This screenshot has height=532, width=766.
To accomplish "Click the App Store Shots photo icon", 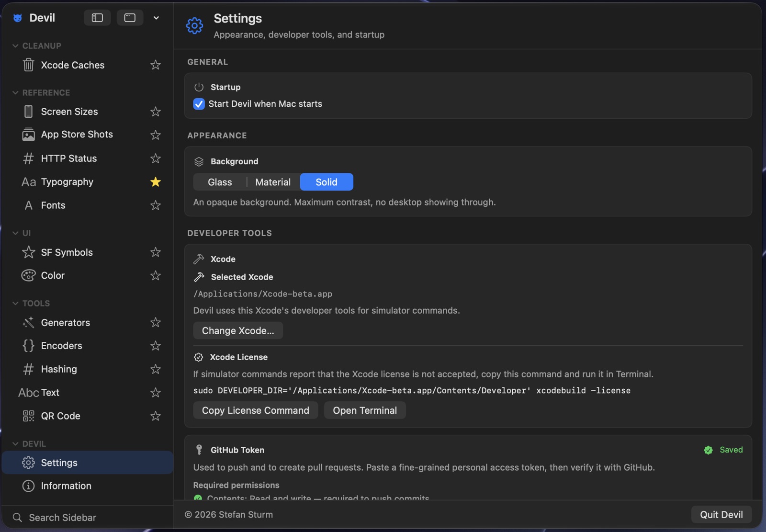I will (29, 135).
